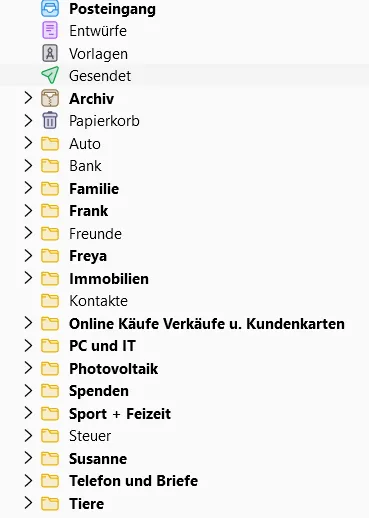369x518 pixels.
Task: Open the Posteingang inbox icon
Action: tap(50, 8)
